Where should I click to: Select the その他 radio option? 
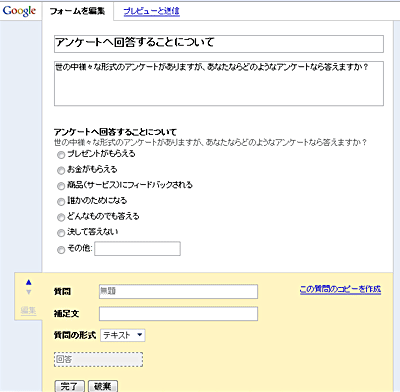pos(61,250)
